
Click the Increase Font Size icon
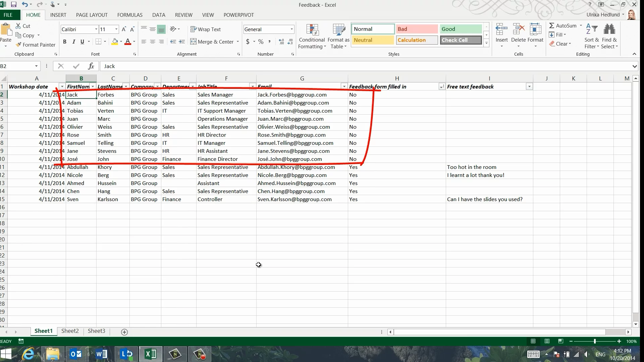click(x=124, y=29)
